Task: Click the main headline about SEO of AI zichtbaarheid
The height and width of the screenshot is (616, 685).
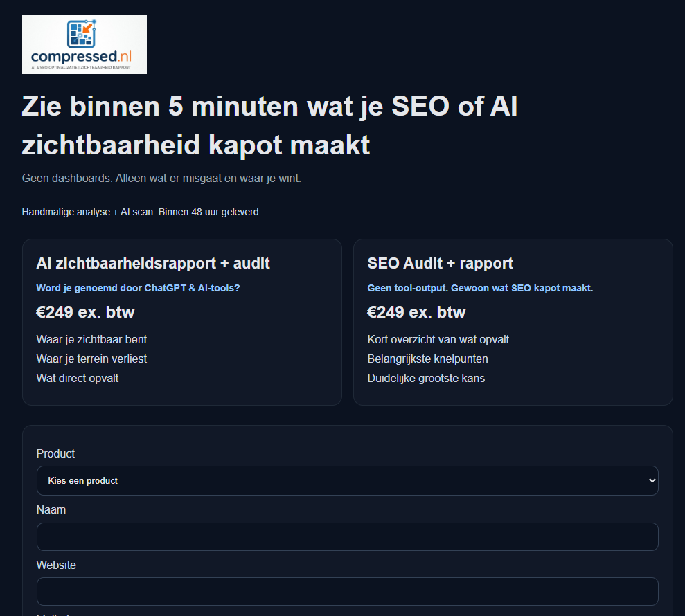Action: coord(269,125)
